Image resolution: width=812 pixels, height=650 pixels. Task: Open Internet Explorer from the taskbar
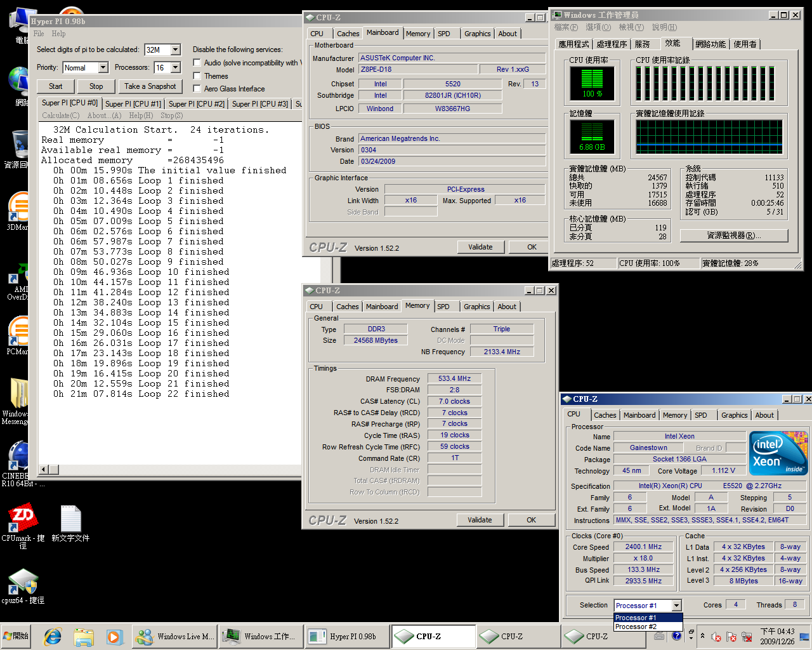click(x=52, y=637)
